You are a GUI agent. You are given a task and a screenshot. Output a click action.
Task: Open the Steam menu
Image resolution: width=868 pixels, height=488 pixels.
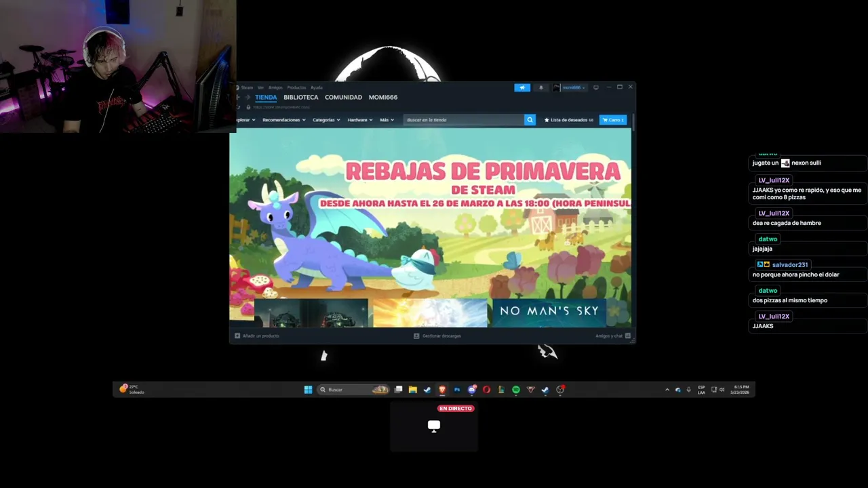(247, 87)
